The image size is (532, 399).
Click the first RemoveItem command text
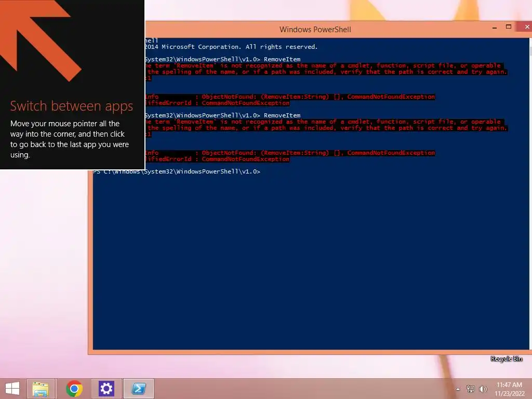[x=282, y=59]
